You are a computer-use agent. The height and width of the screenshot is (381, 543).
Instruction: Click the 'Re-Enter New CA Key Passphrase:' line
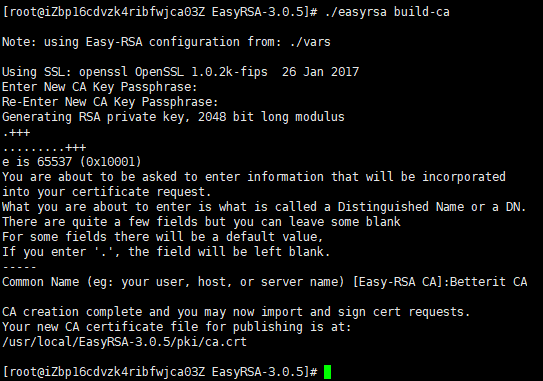pyautogui.click(x=110, y=102)
